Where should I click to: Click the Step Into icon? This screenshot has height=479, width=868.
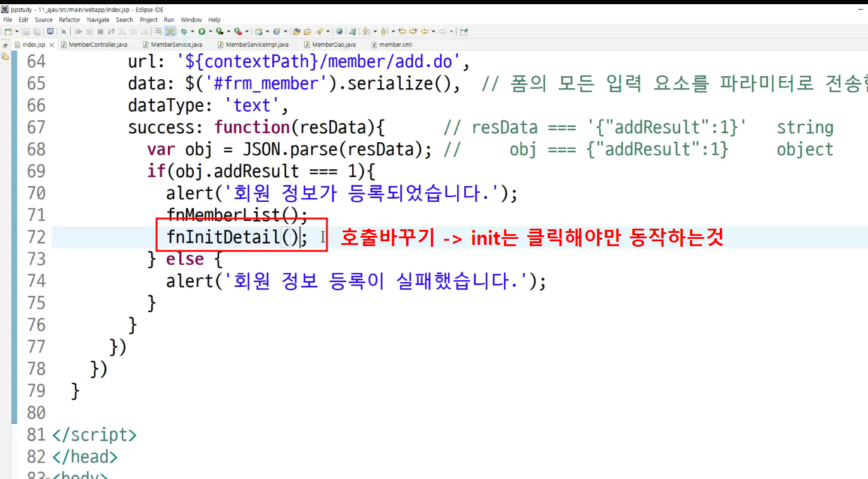pos(122,31)
